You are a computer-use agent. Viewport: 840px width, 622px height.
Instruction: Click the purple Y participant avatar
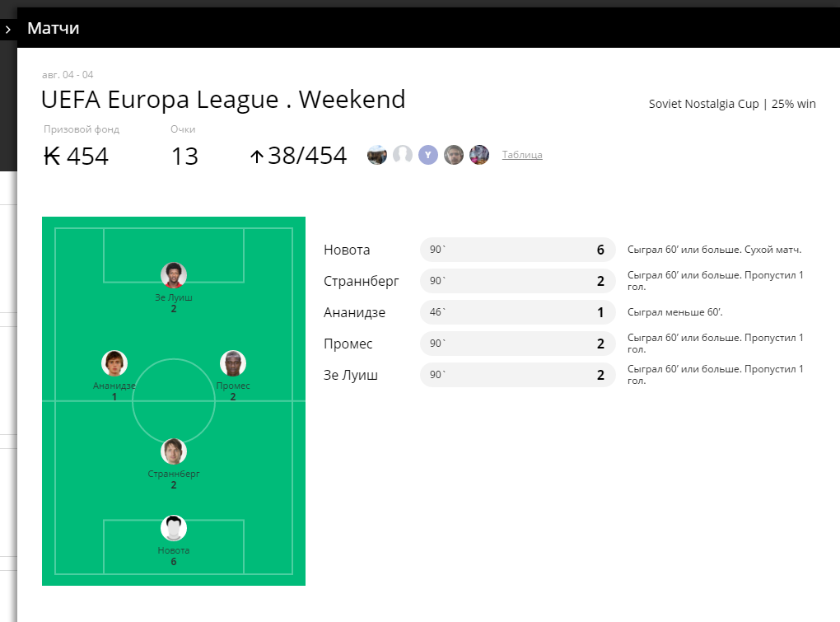point(428,155)
